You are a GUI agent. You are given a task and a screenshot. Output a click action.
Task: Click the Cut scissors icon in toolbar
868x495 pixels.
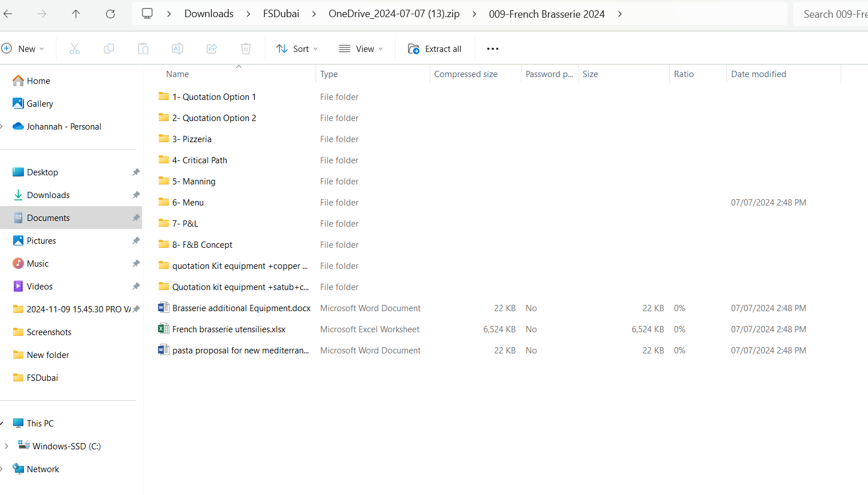pos(75,49)
